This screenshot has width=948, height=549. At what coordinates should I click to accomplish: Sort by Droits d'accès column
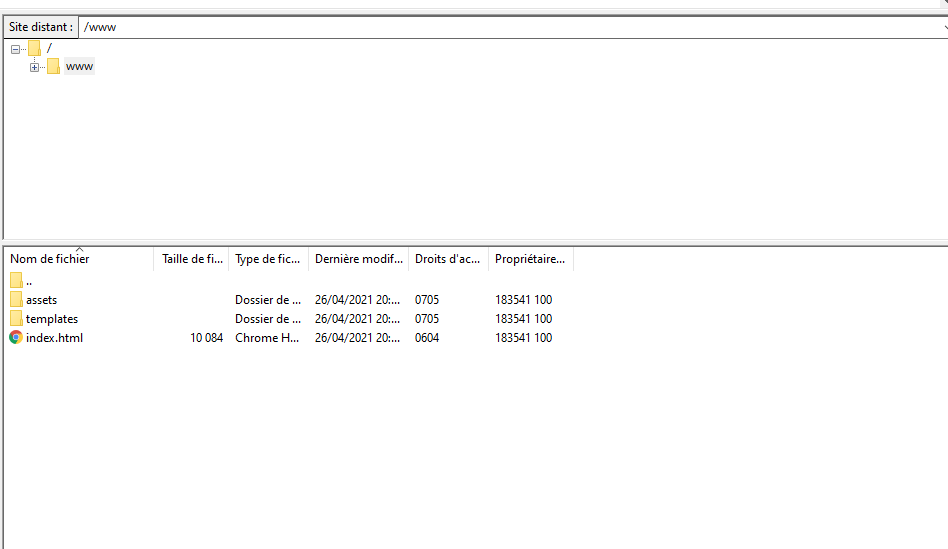click(447, 259)
